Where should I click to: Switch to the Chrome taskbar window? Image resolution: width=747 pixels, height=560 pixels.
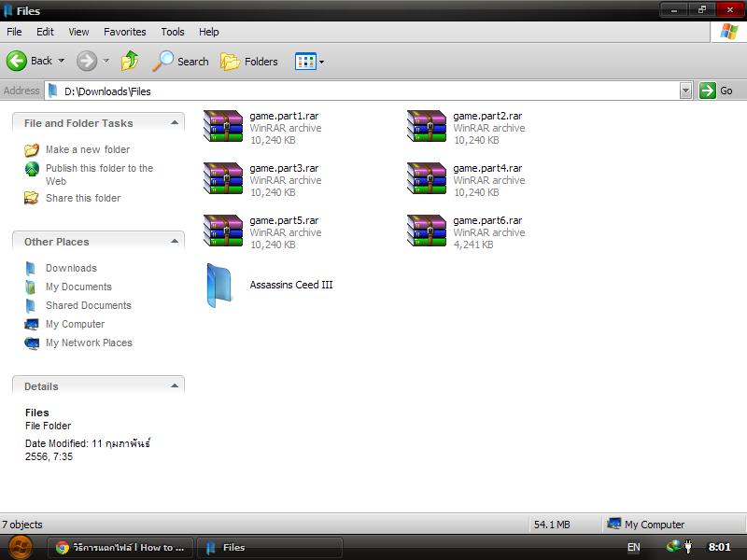[x=120, y=548]
